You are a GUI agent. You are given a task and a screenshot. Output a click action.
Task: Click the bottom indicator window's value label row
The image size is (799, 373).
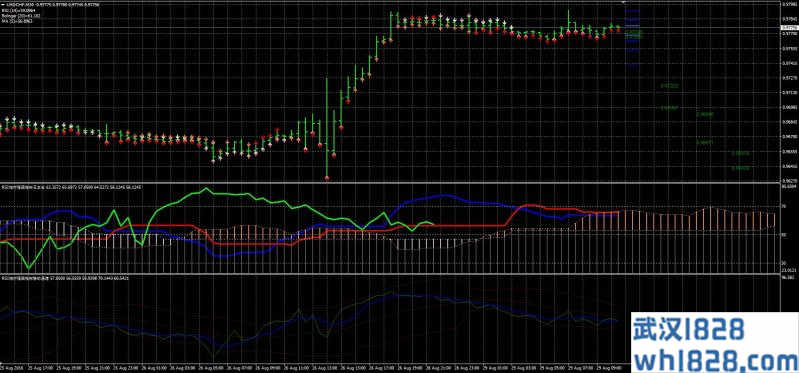tap(65, 279)
